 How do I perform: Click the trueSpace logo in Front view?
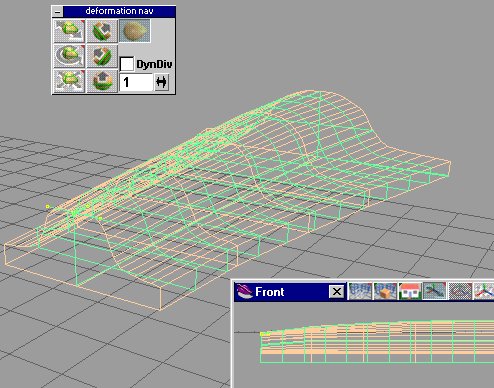(x=244, y=292)
